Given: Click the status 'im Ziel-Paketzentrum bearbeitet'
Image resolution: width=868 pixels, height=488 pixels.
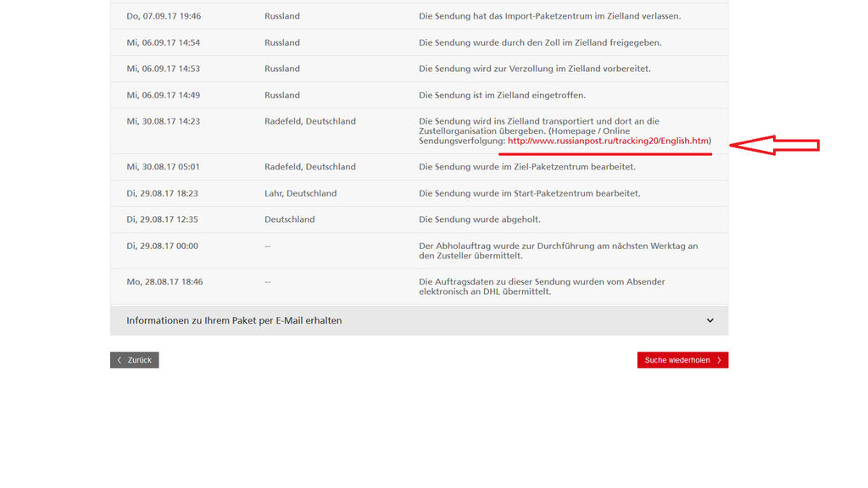Looking at the screenshot, I should (527, 167).
